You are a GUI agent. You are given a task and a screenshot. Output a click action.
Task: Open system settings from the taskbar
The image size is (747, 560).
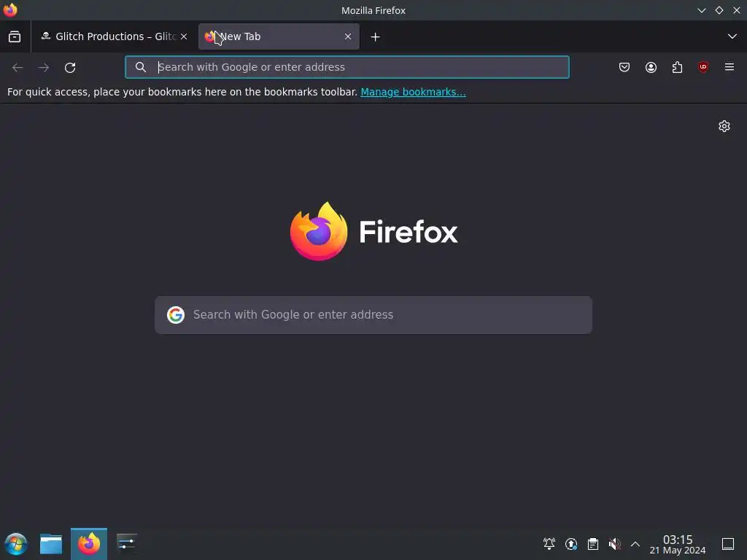coord(127,544)
